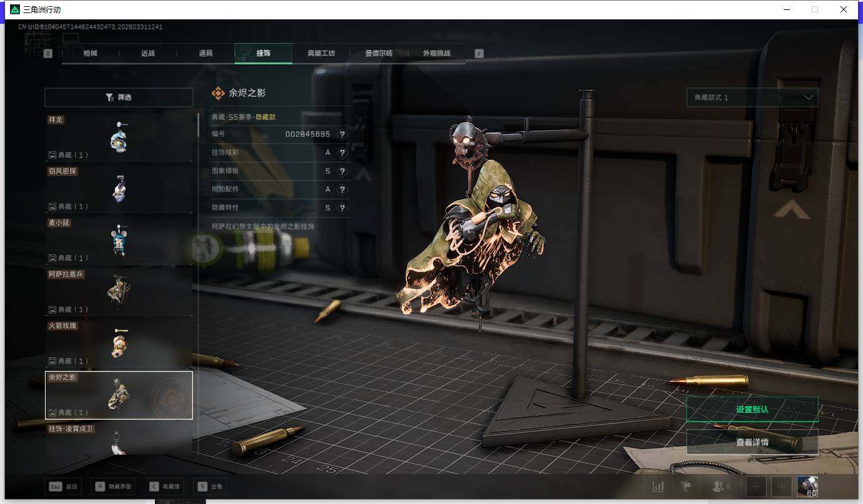Select the 祥龙 charm in list
863x504 pixels.
coord(119,137)
